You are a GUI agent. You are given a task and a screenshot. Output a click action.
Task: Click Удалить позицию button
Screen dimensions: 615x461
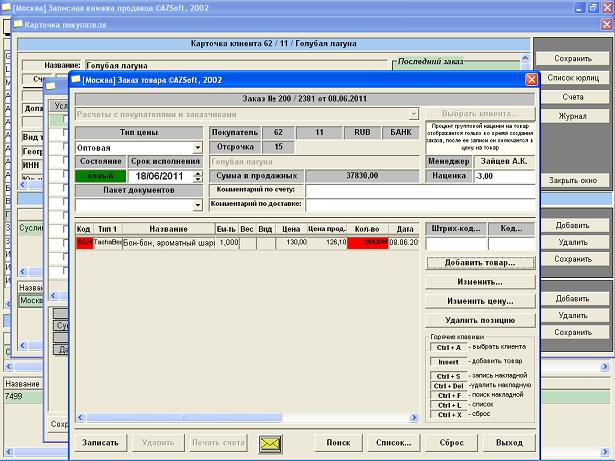tap(480, 321)
